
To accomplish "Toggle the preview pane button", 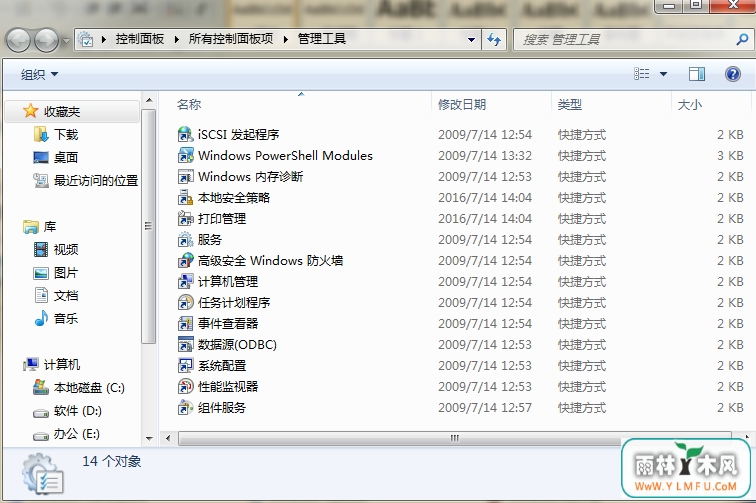I will [697, 74].
